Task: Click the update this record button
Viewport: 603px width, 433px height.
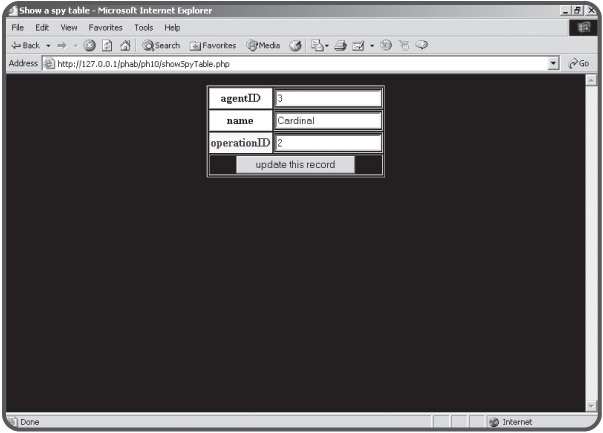Action: 295,164
